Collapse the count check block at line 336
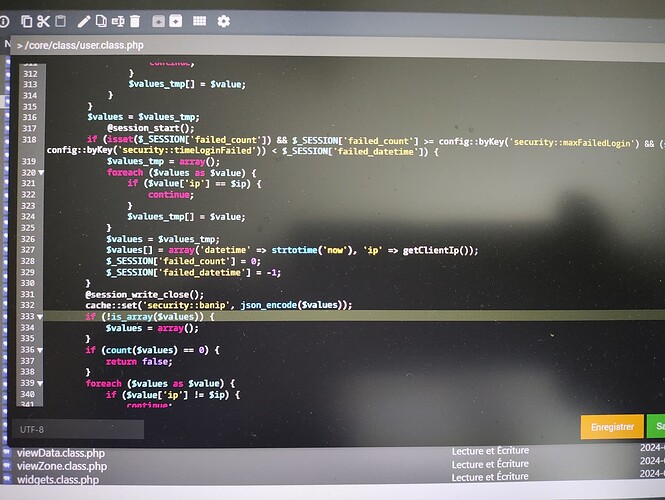The image size is (665, 500). (40, 350)
